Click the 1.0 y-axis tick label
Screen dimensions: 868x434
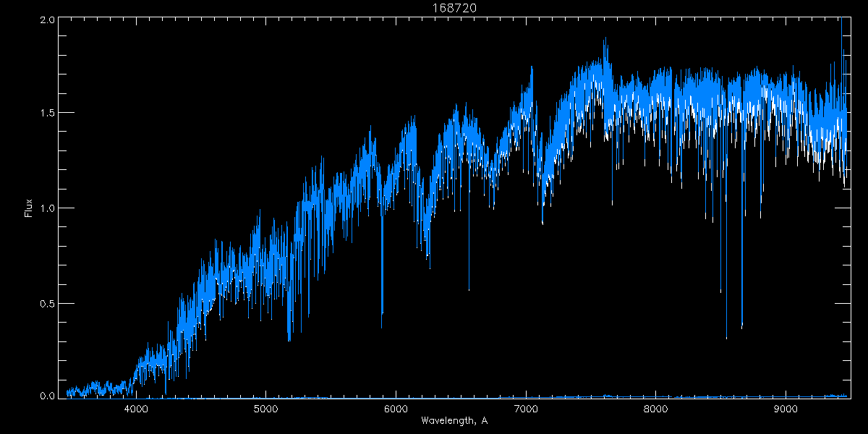[x=48, y=208]
